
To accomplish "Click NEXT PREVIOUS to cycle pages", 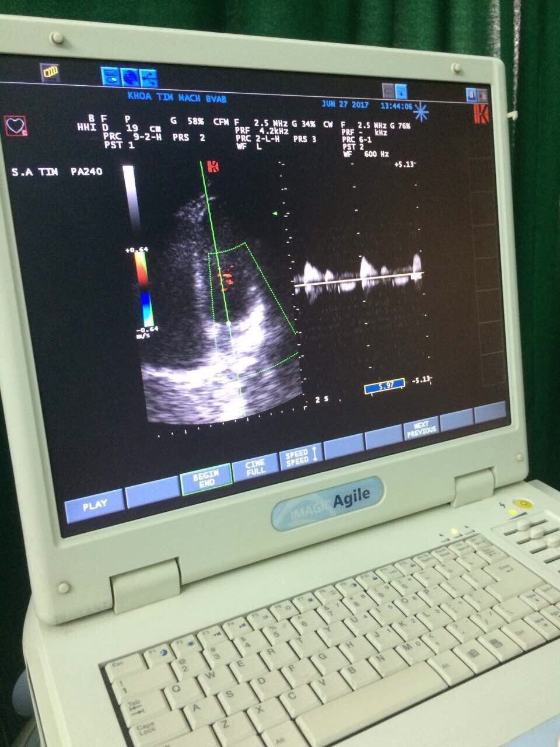I will [422, 428].
